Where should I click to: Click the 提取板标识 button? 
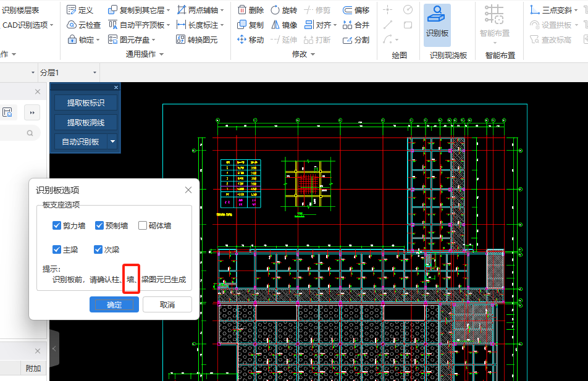coord(85,103)
